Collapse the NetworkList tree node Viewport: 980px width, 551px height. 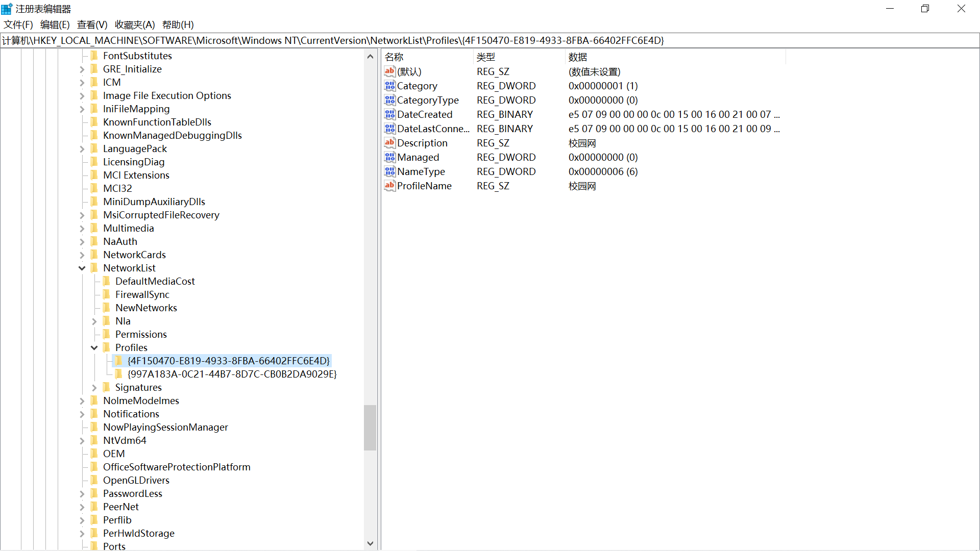(82, 268)
